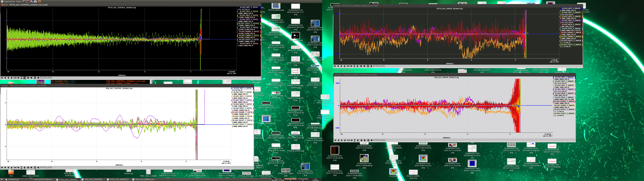
Task: Select H1:ASC-SRC2_Y_OUT16 legend entry in yaw control graph
Action: click(243, 100)
